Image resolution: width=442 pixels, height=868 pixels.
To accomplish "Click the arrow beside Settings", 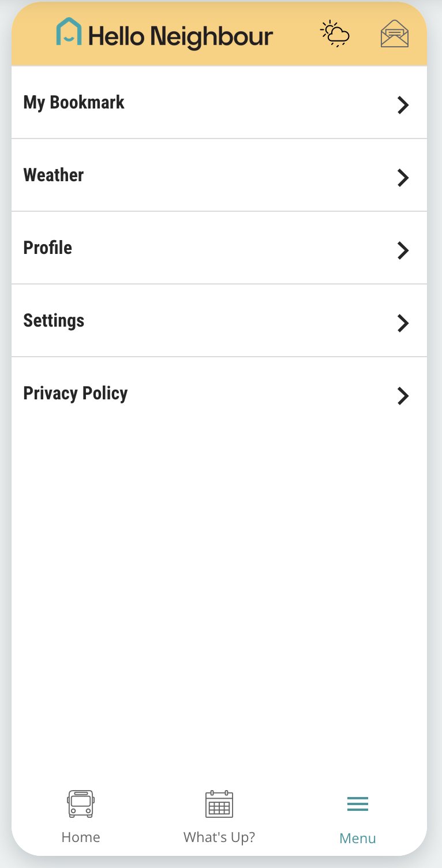I will point(403,323).
